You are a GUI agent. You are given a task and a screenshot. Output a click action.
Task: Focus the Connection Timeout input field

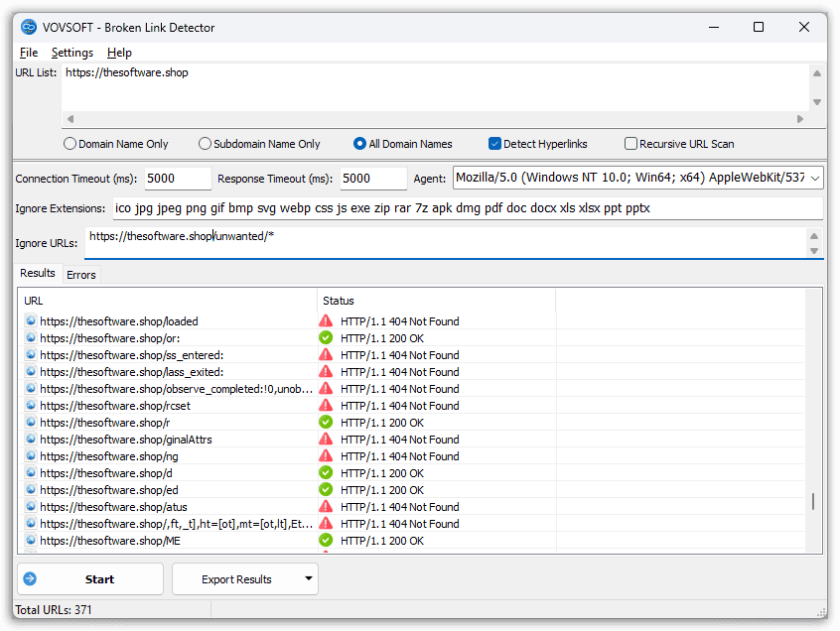point(178,179)
